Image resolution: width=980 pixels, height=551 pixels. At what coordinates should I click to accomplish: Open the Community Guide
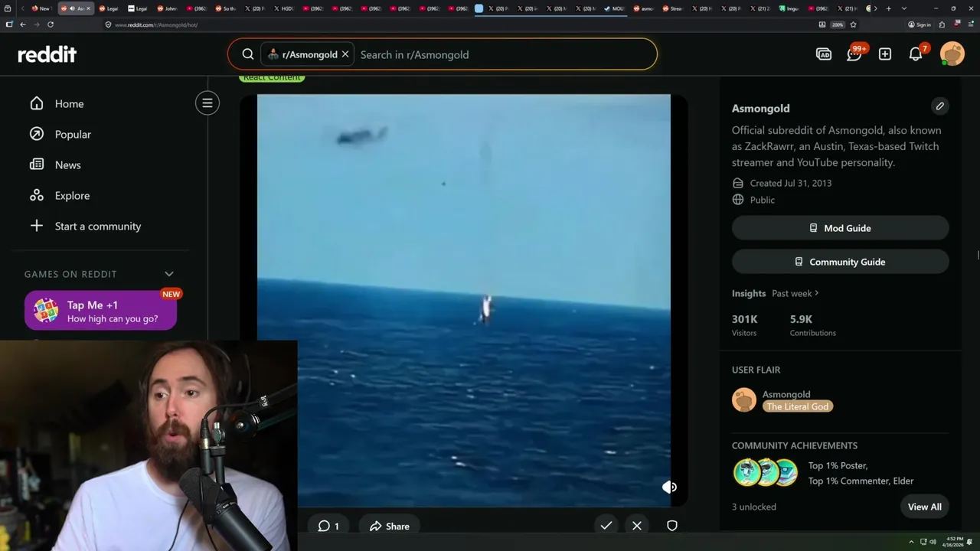pyautogui.click(x=840, y=262)
